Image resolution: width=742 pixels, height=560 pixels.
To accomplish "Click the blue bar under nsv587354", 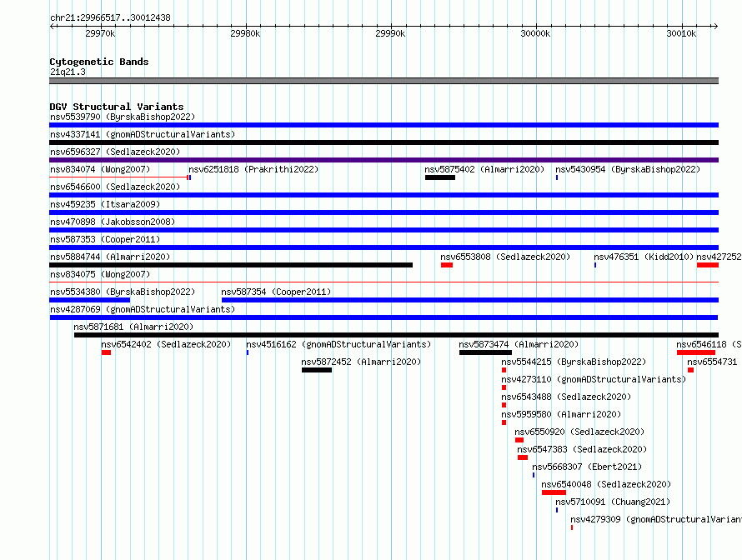I will (x=470, y=300).
